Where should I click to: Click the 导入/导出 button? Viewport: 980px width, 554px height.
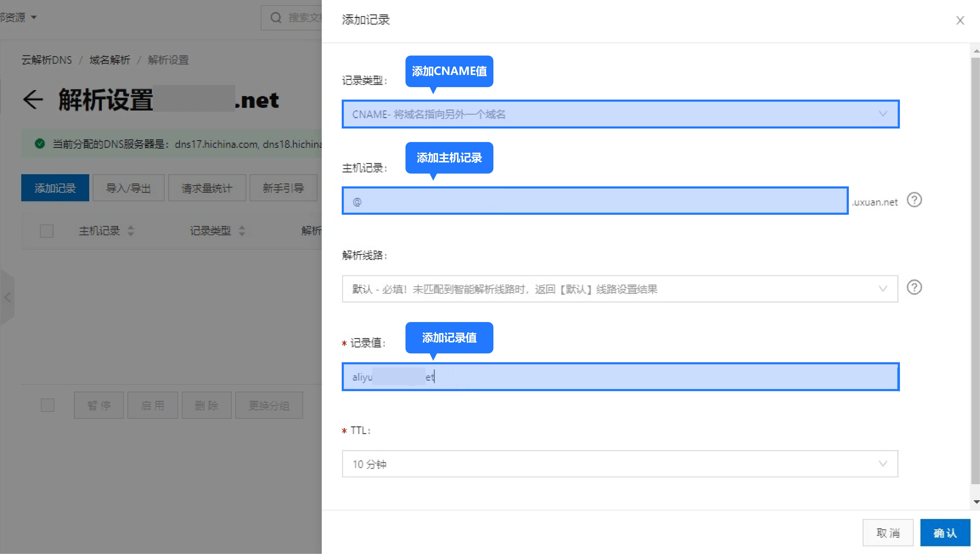coord(128,188)
